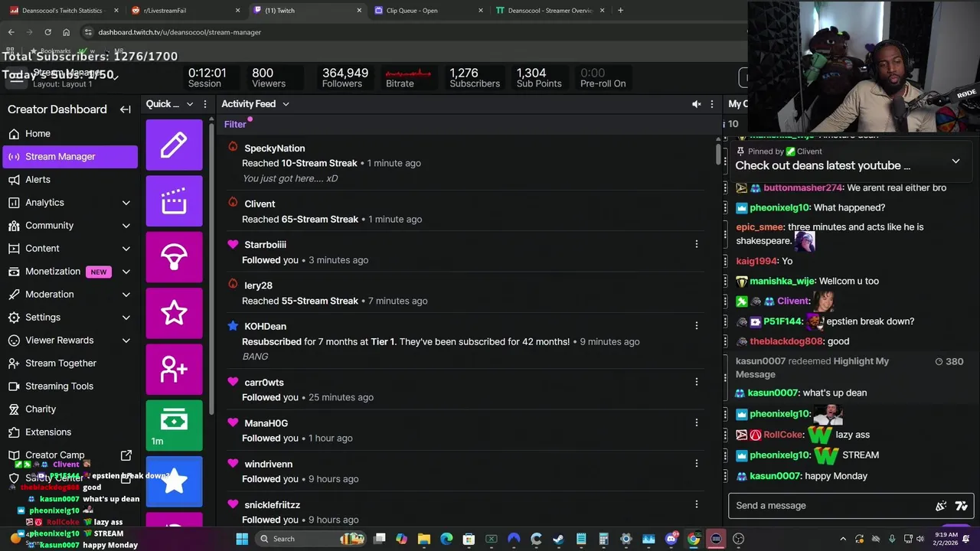Open Stream Together in the sidebar
The image size is (980, 551).
pos(70,364)
